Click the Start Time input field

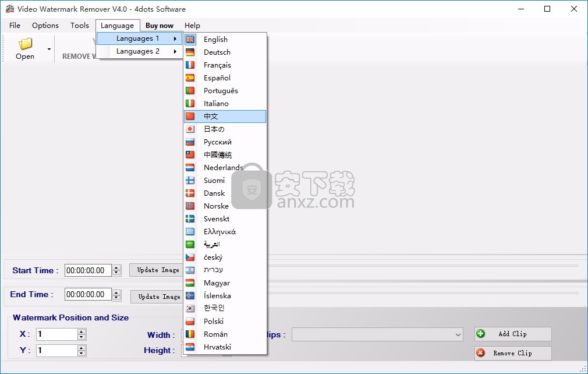coord(88,270)
